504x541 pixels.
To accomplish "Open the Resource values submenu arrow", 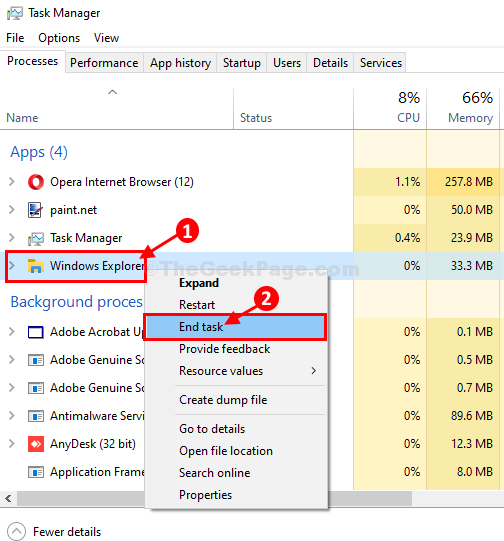I will click(313, 371).
